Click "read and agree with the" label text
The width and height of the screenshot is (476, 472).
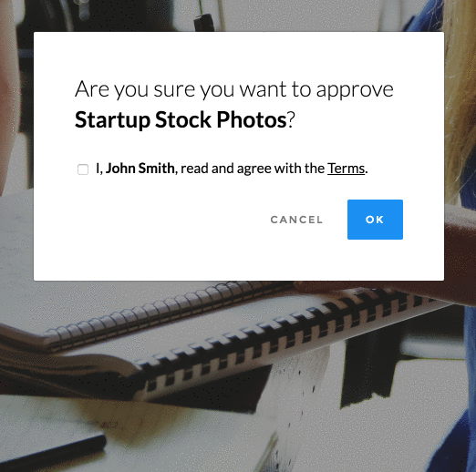tap(253, 169)
